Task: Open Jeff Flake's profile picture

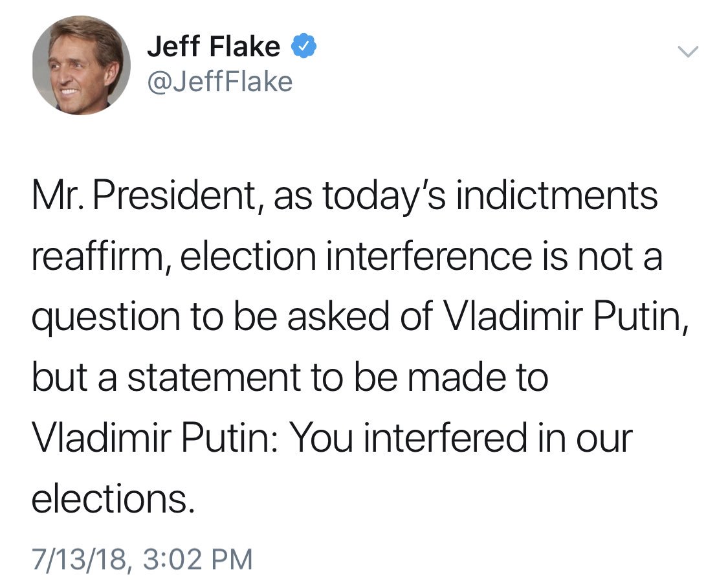Action: [81, 65]
